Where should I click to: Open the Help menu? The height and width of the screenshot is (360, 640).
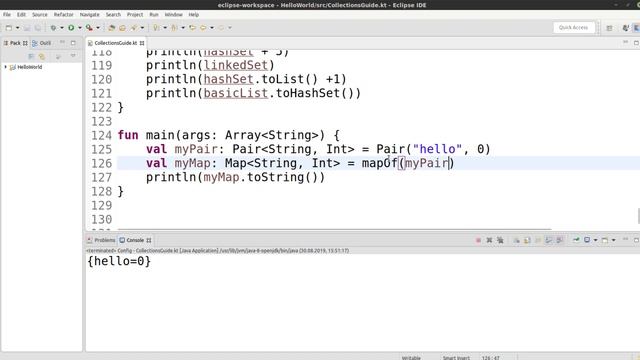193,14
